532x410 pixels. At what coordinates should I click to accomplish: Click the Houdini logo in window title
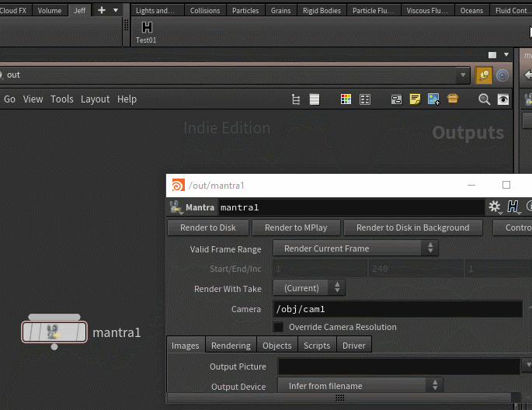click(x=179, y=185)
